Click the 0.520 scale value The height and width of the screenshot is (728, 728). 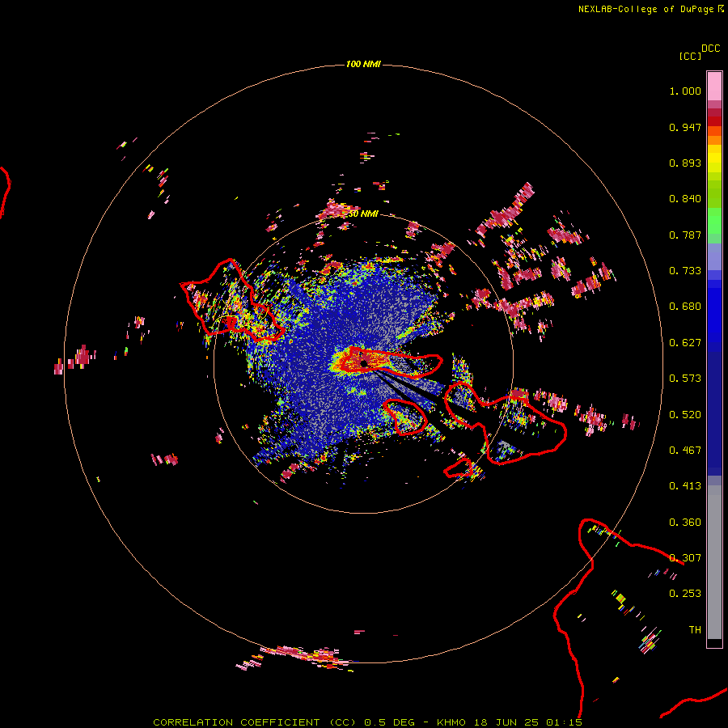[x=685, y=415]
